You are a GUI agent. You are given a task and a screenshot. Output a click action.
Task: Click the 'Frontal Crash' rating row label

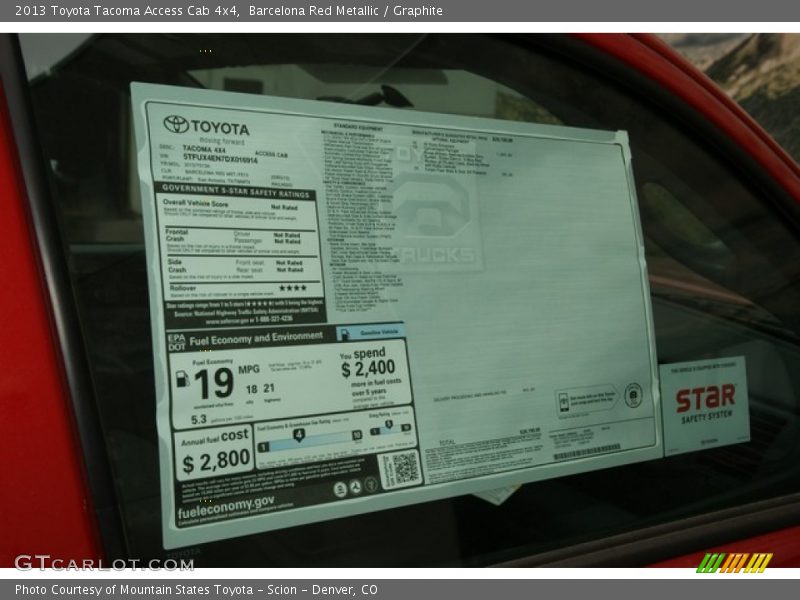(x=177, y=235)
